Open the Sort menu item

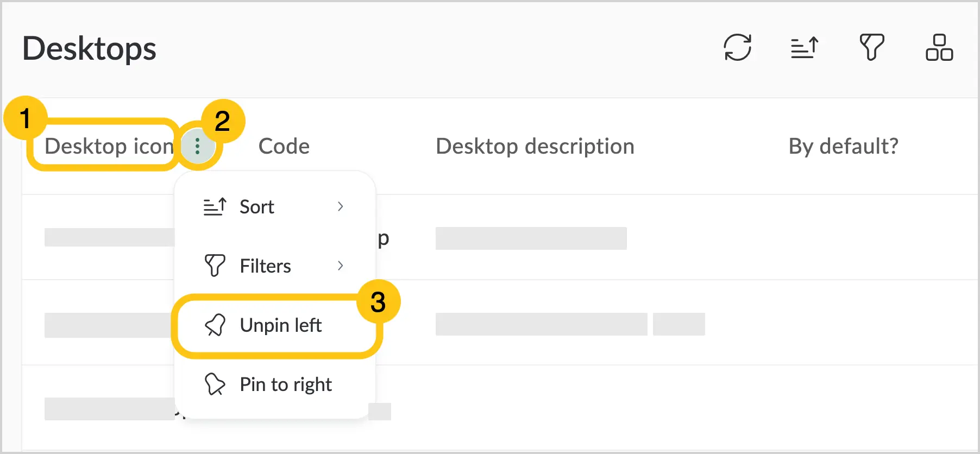tap(275, 207)
